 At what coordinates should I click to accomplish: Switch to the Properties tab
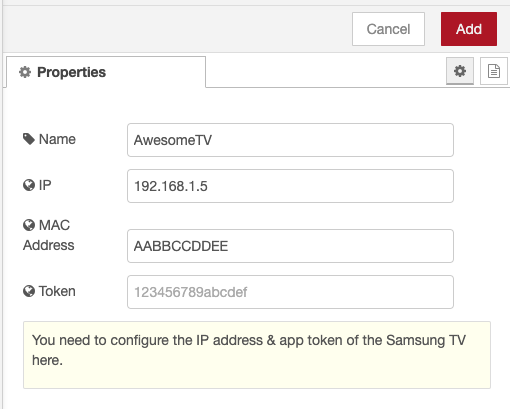[x=106, y=72]
